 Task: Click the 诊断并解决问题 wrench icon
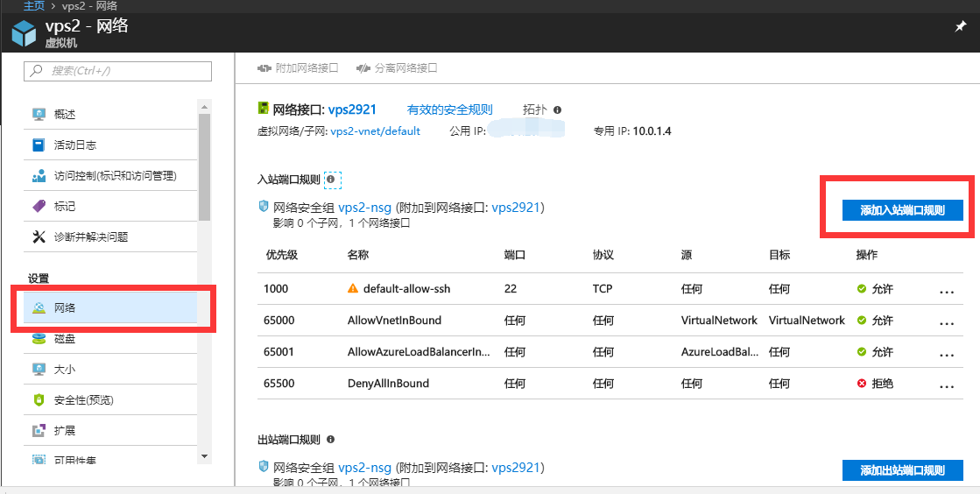tap(39, 237)
